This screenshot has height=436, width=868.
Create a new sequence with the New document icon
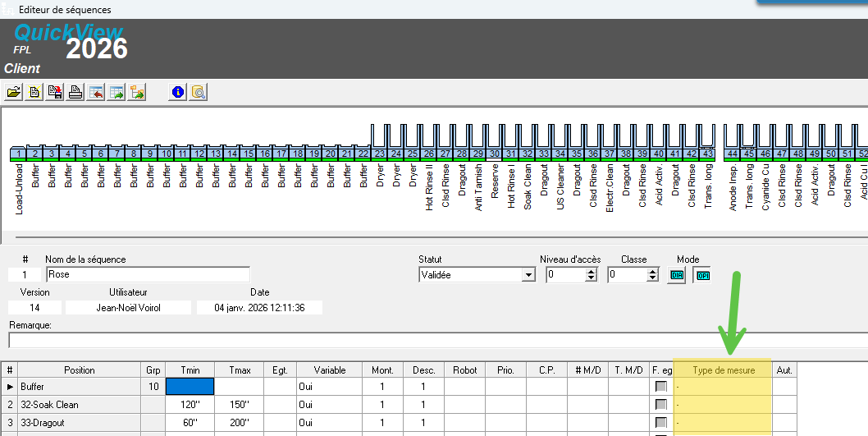click(34, 92)
